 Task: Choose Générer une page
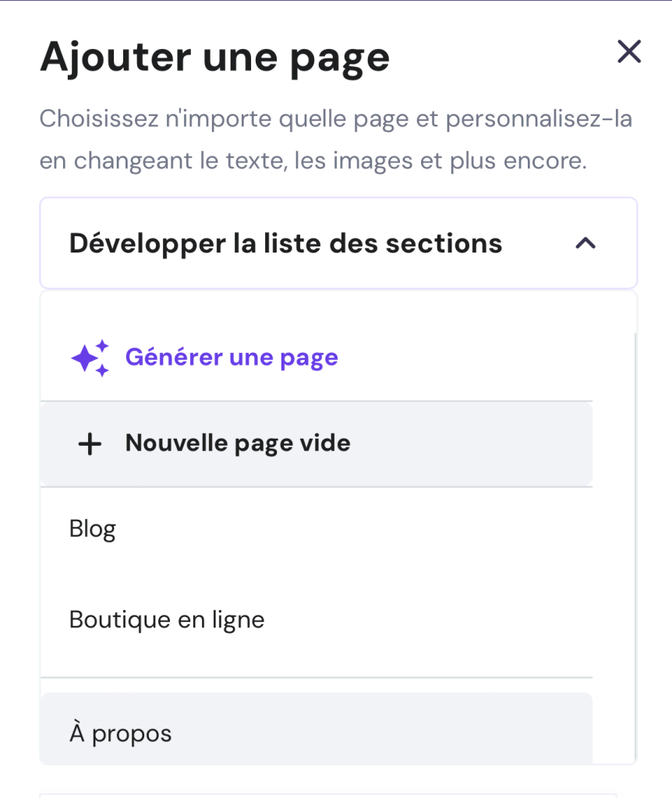click(232, 358)
